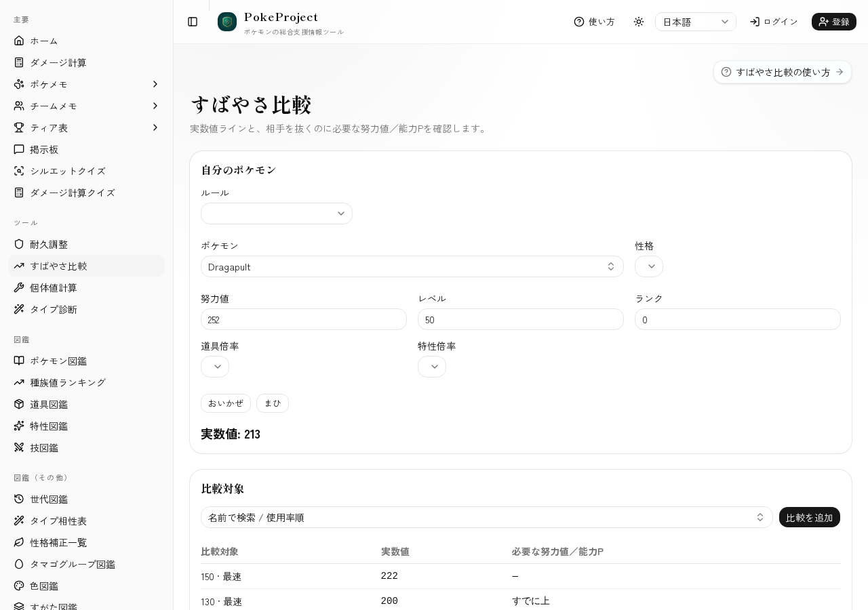
Task: Click the すでに上 cell text
Action: coord(531,601)
